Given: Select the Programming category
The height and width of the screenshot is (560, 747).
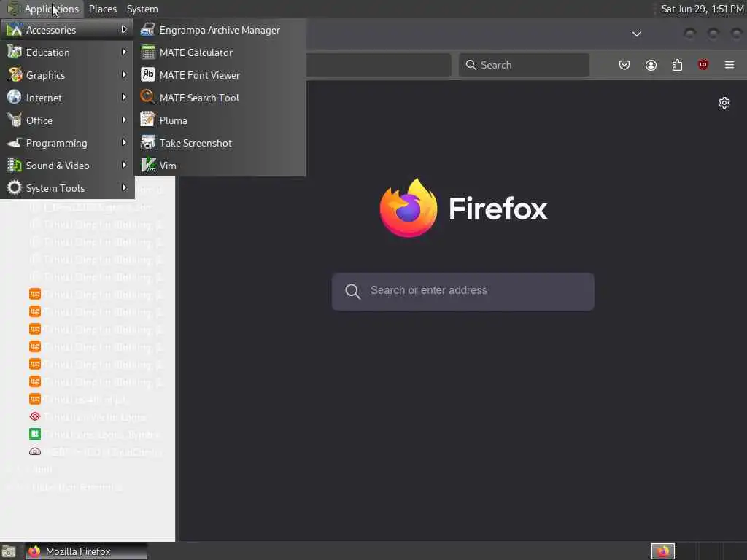Looking at the screenshot, I should tap(67, 143).
